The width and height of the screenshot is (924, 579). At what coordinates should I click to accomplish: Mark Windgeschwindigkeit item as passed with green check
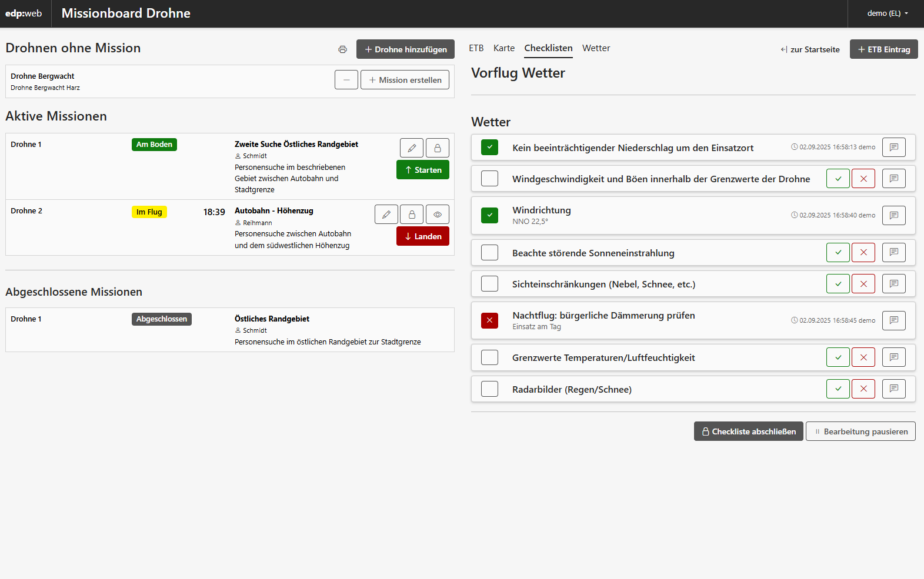point(838,179)
